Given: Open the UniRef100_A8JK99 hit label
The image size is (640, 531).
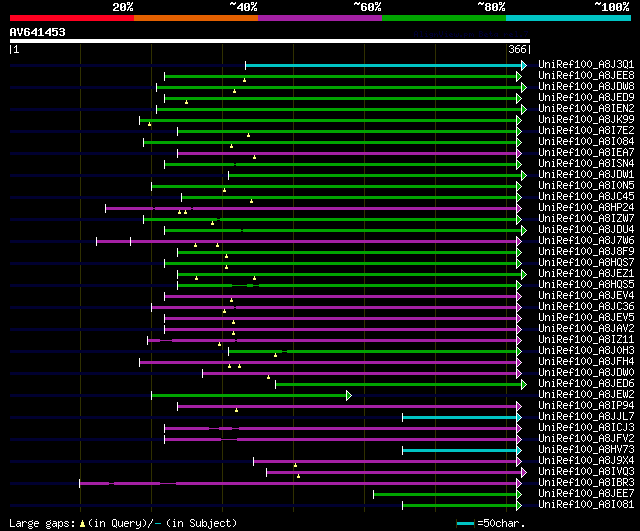Looking at the screenshot, I should [586, 120].
